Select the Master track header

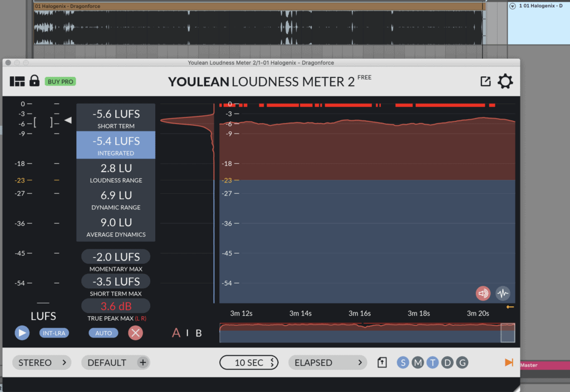(545, 365)
